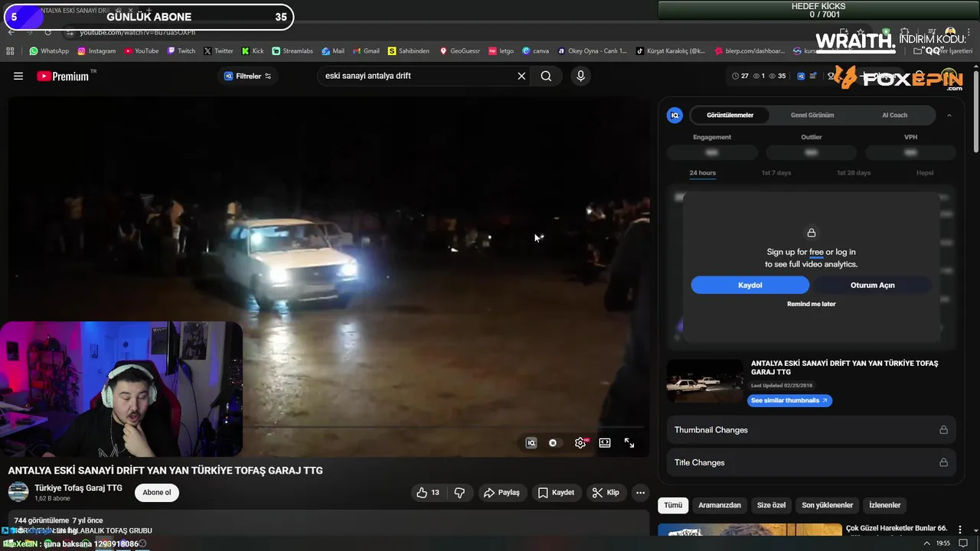
Task: Open the Instagram bookmark
Action: tap(96, 51)
